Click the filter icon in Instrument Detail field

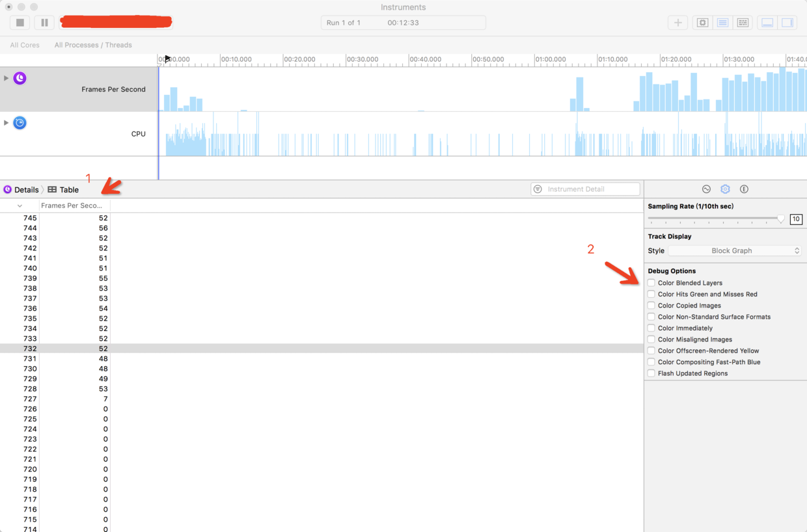point(538,189)
